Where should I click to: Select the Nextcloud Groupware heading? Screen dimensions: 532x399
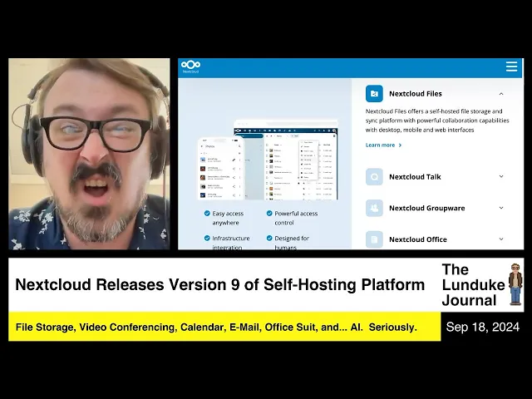pyautogui.click(x=426, y=208)
